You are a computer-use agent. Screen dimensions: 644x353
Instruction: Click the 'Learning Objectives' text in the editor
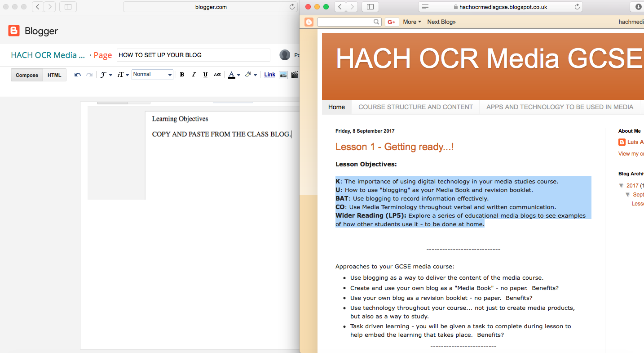coord(180,119)
